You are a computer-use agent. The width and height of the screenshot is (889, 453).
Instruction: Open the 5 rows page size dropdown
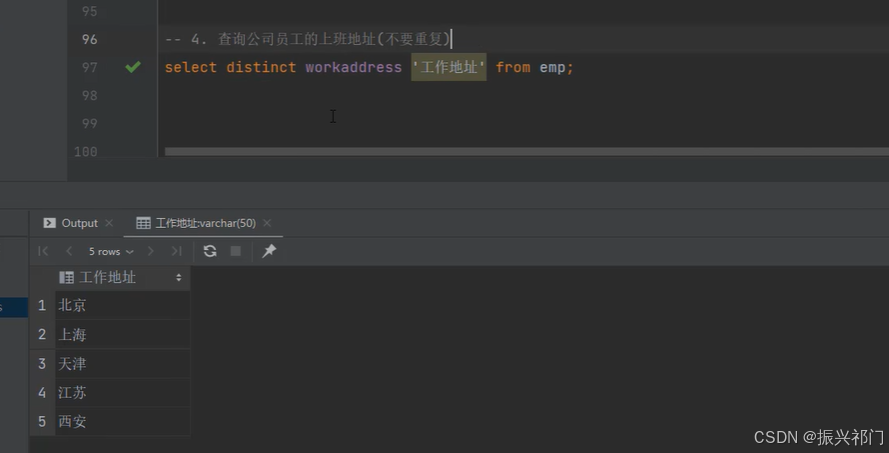point(111,251)
